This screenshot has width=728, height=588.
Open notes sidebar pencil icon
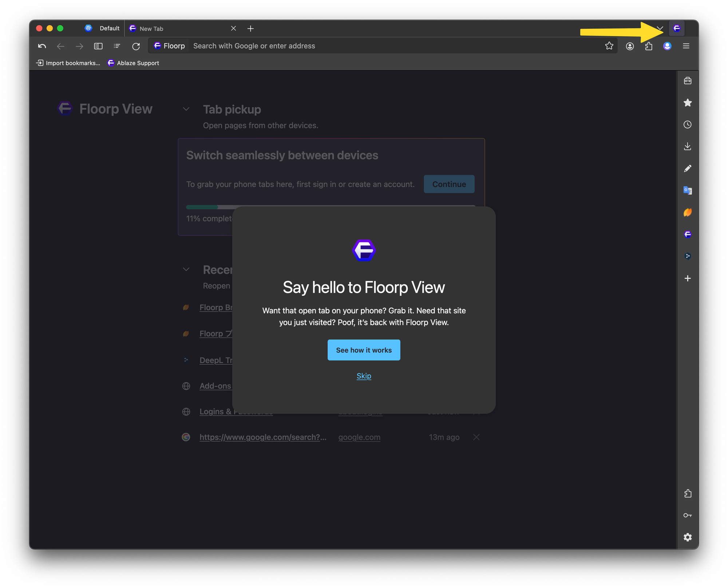pos(688,169)
